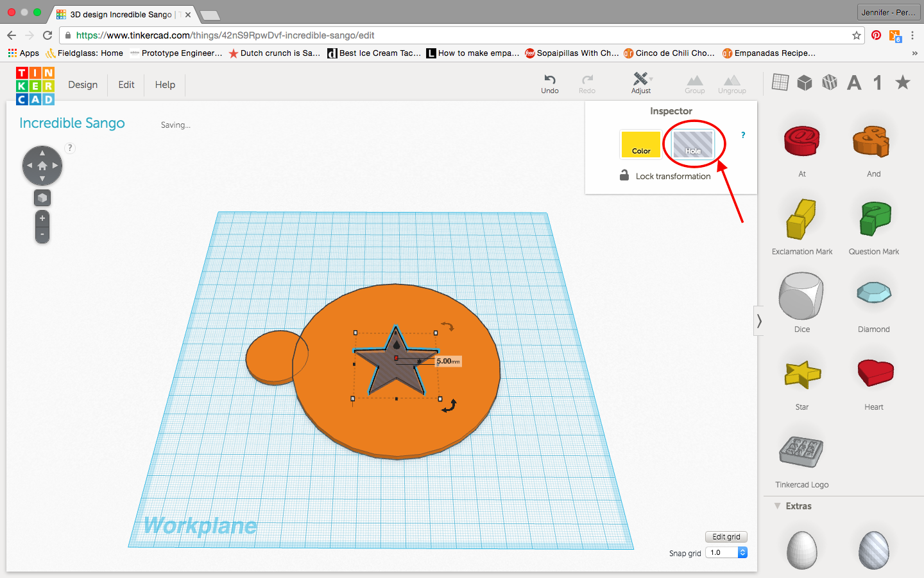Open Dutch crunch bookmark
Screen dimensions: 924x578
point(275,53)
